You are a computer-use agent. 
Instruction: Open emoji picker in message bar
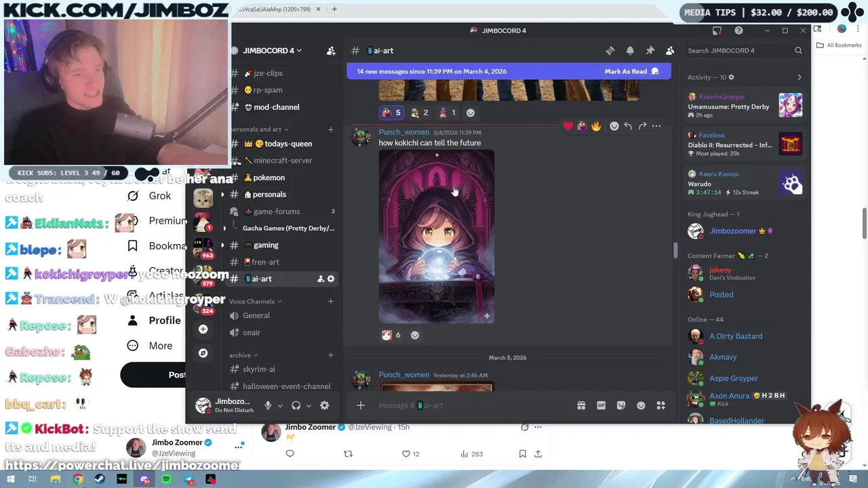pyautogui.click(x=641, y=405)
